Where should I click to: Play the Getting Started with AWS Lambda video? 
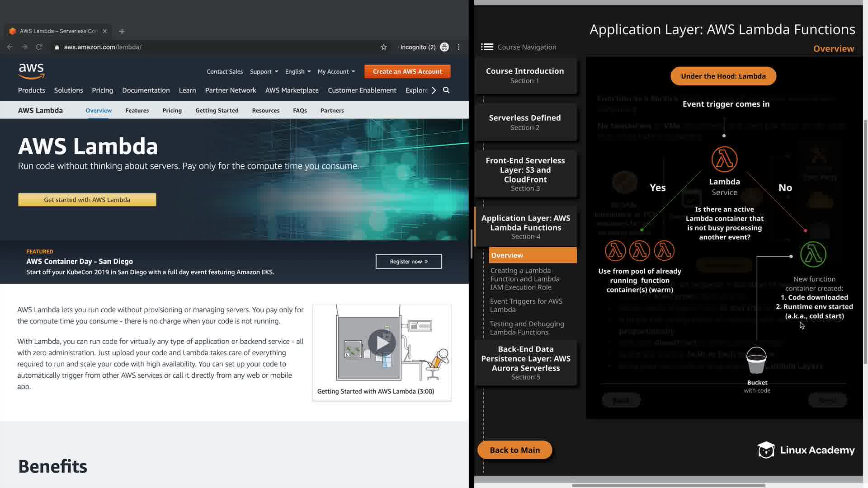click(x=382, y=343)
